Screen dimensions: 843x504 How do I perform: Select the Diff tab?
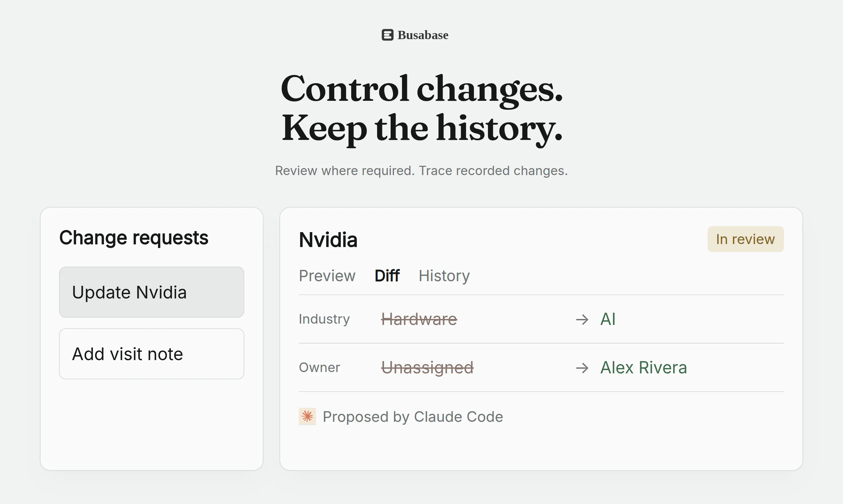pyautogui.click(x=387, y=276)
